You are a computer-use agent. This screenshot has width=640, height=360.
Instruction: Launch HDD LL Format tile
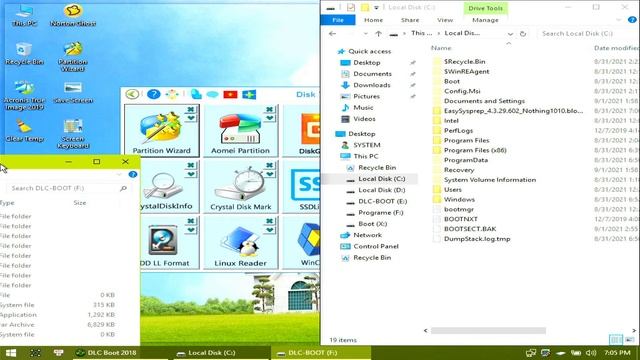pyautogui.click(x=169, y=243)
